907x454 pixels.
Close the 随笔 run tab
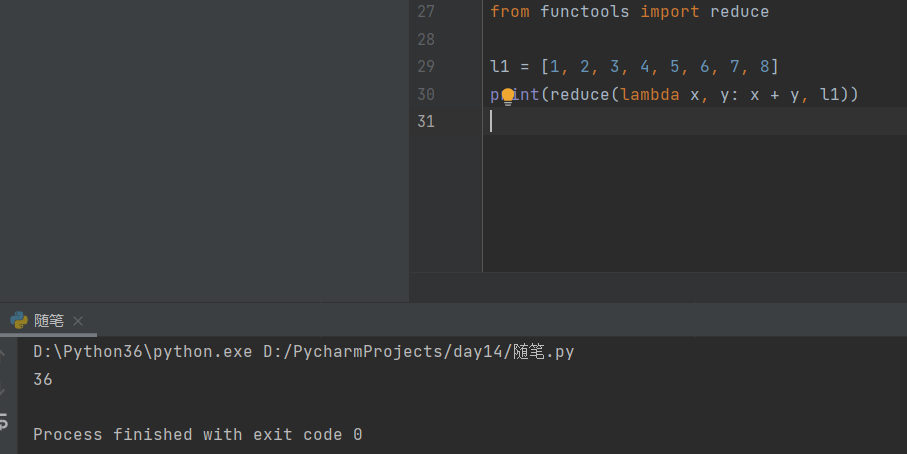tap(78, 321)
